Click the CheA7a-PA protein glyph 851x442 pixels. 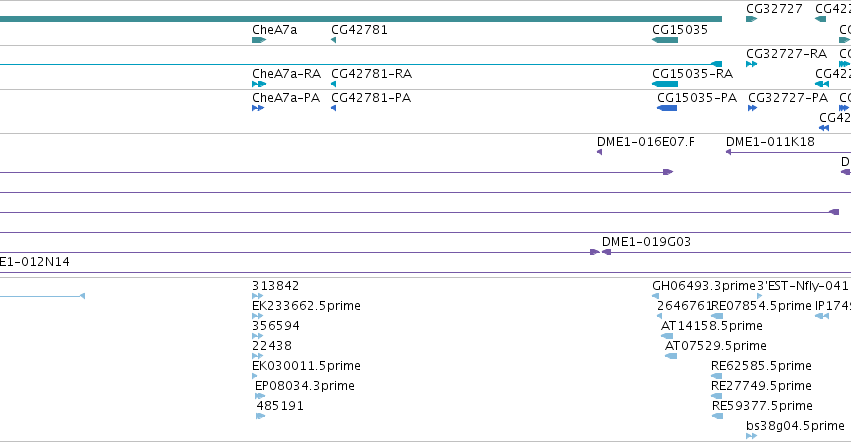click(258, 108)
